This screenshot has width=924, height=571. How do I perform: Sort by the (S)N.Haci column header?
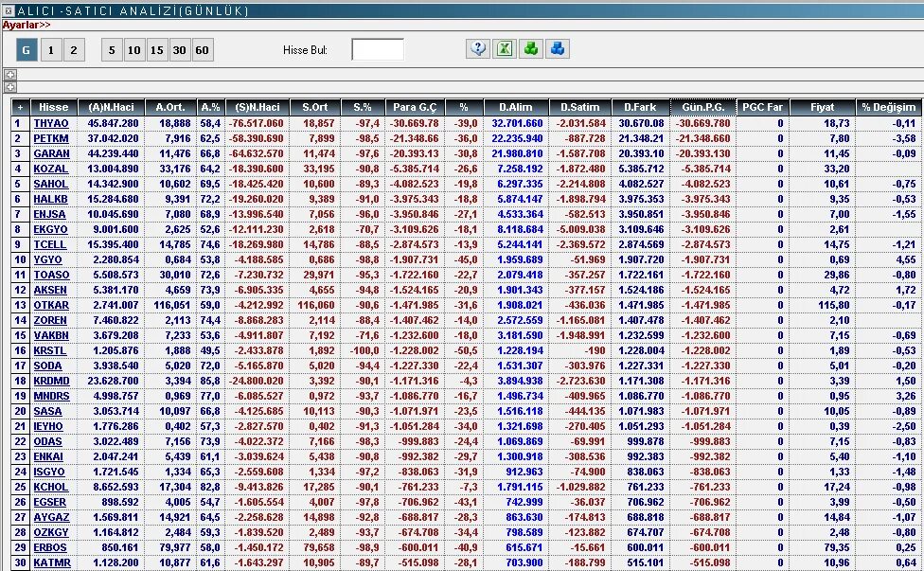[x=258, y=107]
